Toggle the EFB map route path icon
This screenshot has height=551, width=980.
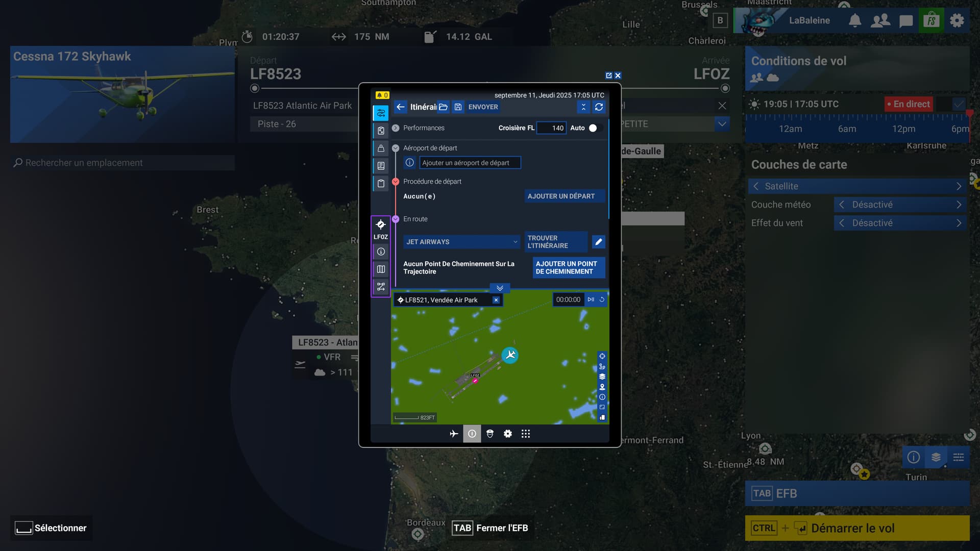[x=602, y=366]
